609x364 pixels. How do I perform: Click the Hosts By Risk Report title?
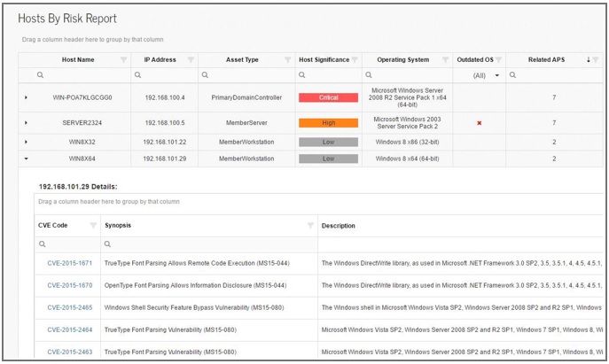[67, 19]
